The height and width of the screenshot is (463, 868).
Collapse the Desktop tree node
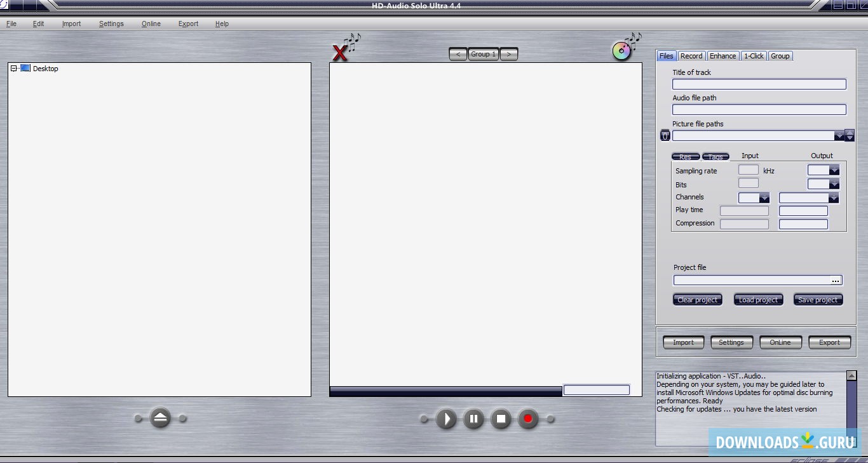point(14,69)
